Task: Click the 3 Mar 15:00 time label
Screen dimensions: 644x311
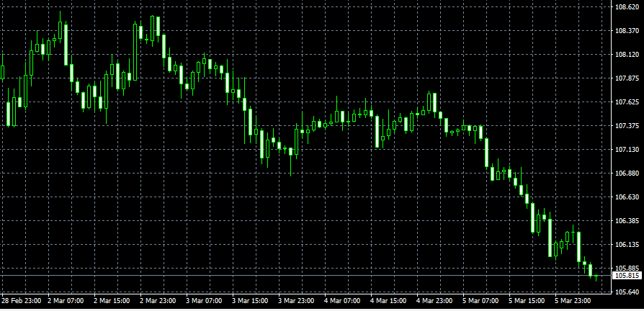Action: [250, 301]
